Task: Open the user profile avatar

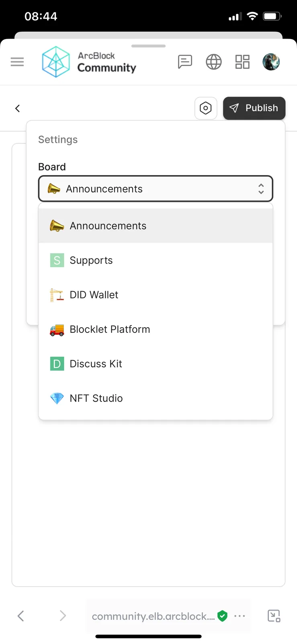Action: click(x=271, y=62)
